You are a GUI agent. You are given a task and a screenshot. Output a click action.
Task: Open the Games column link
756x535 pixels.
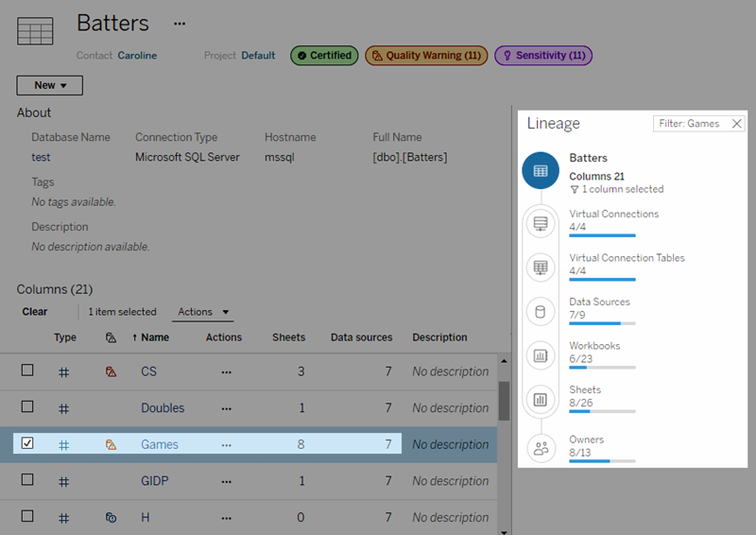(x=160, y=444)
